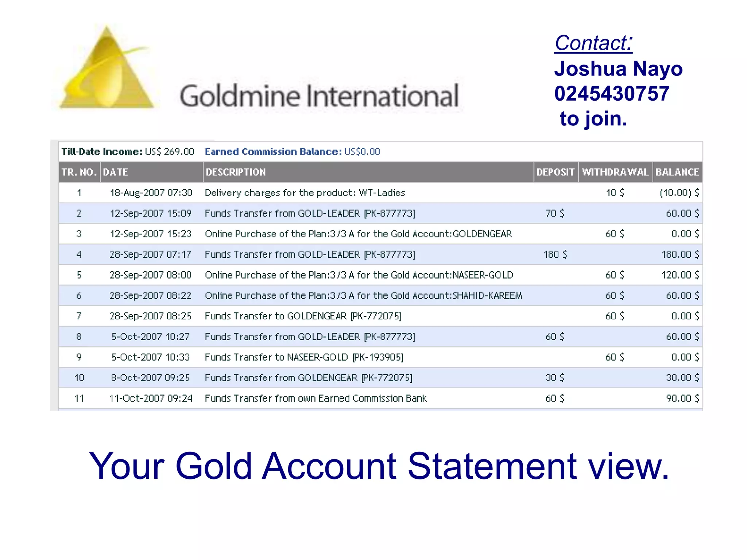Image resolution: width=747 pixels, height=560 pixels.
Task: Click the date 12-Sep-2007 15:09
Action: click(151, 213)
